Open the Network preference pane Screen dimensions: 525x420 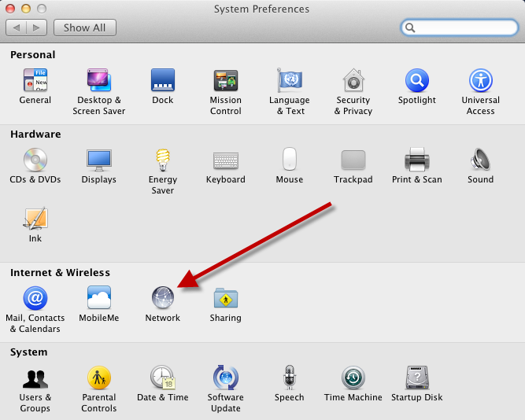[162, 299]
